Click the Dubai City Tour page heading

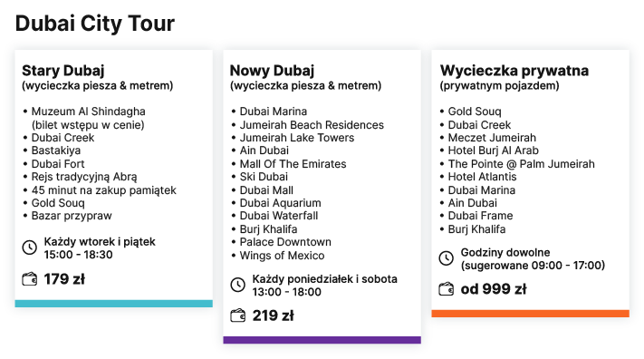(x=95, y=23)
